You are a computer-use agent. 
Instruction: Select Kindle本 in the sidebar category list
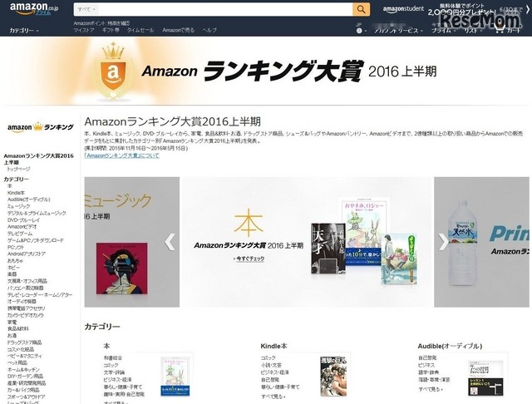click(17, 193)
